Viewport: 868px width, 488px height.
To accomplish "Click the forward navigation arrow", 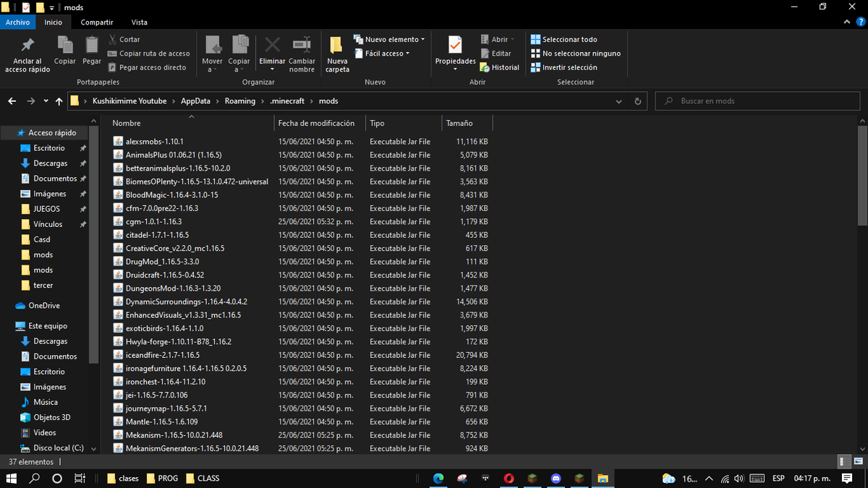I will coord(30,101).
